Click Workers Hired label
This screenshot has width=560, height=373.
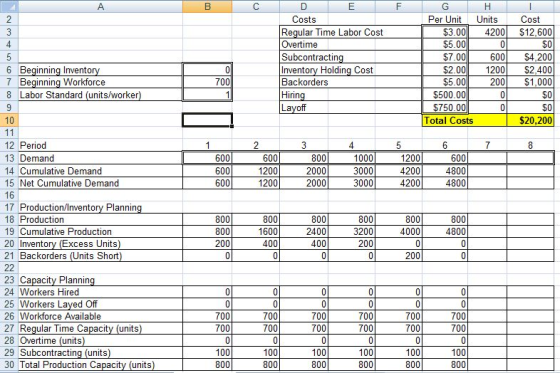[49, 292]
